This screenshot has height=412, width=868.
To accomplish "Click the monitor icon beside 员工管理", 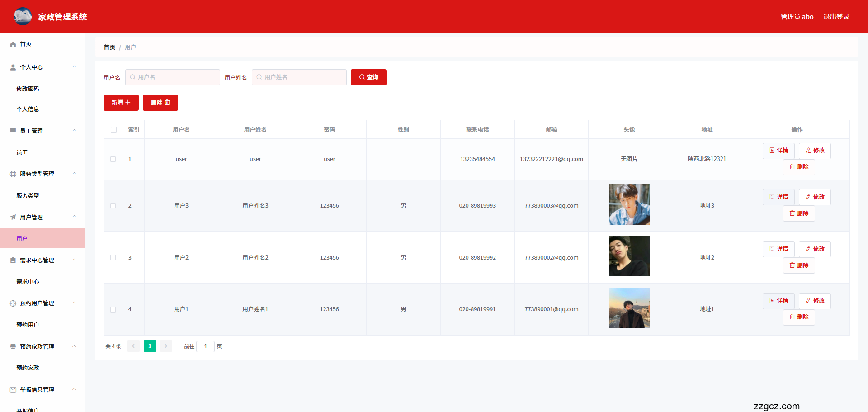I will pyautogui.click(x=13, y=131).
